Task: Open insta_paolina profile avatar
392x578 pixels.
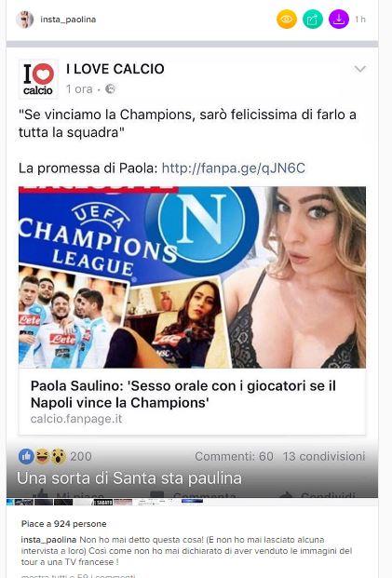Action: tap(25, 20)
